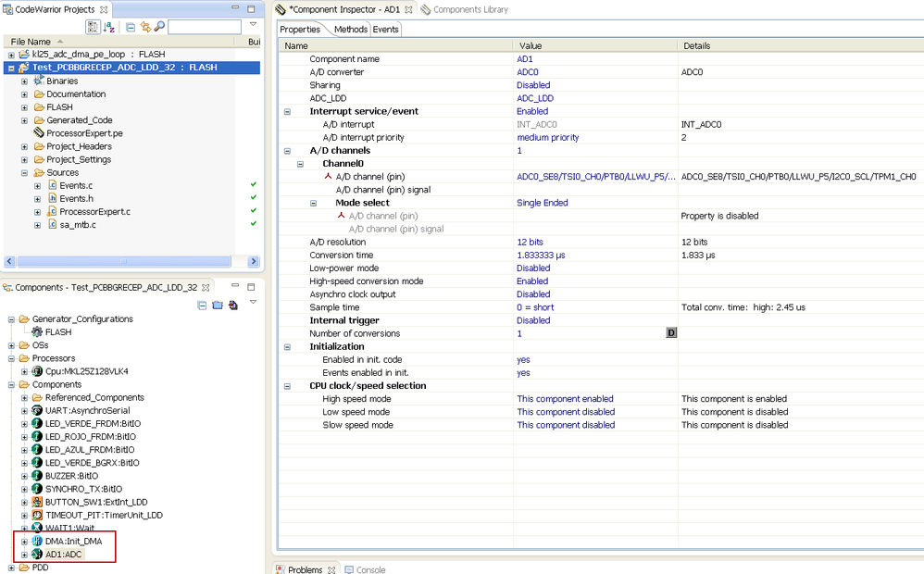Expand the Generated_Code folder
The width and height of the screenshot is (924, 574).
coord(24,120)
